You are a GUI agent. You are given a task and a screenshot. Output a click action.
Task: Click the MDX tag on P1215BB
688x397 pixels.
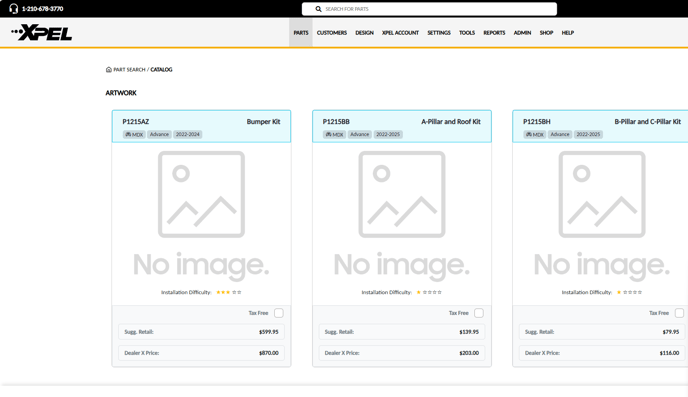tap(334, 134)
